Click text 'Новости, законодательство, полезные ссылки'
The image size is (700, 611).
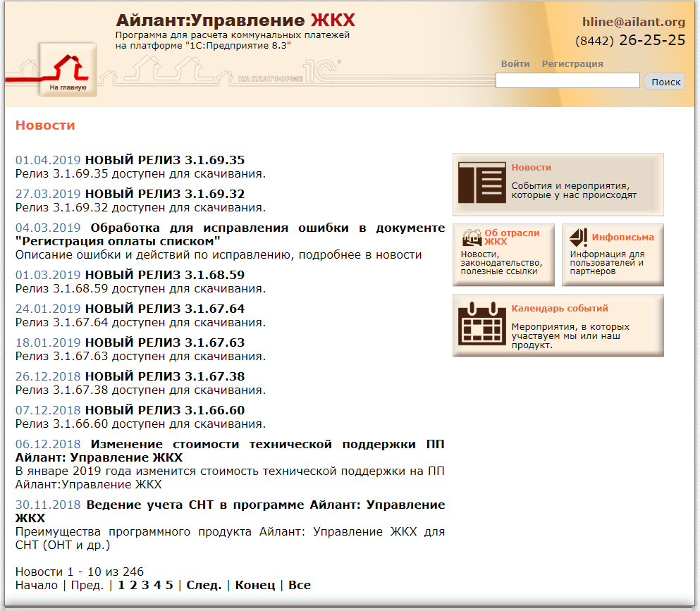501,262
